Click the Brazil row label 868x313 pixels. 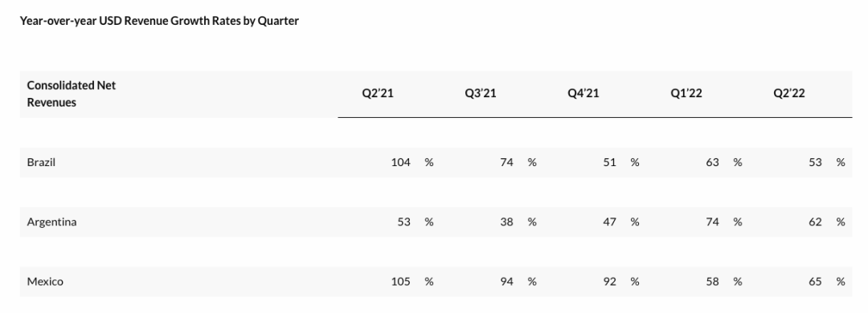point(41,163)
